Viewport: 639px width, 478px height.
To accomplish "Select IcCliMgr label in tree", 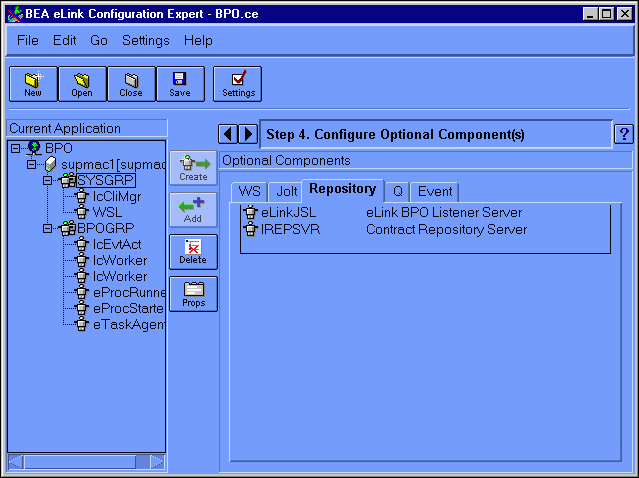I will (x=117, y=196).
